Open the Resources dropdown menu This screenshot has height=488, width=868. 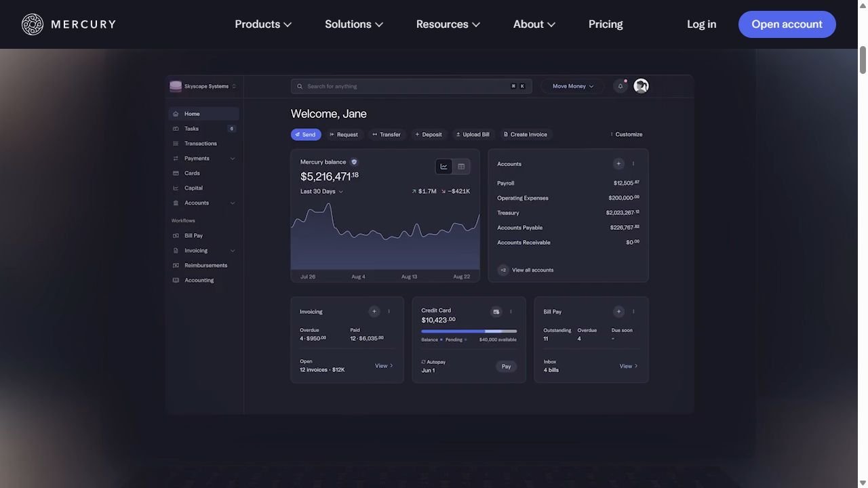click(448, 24)
